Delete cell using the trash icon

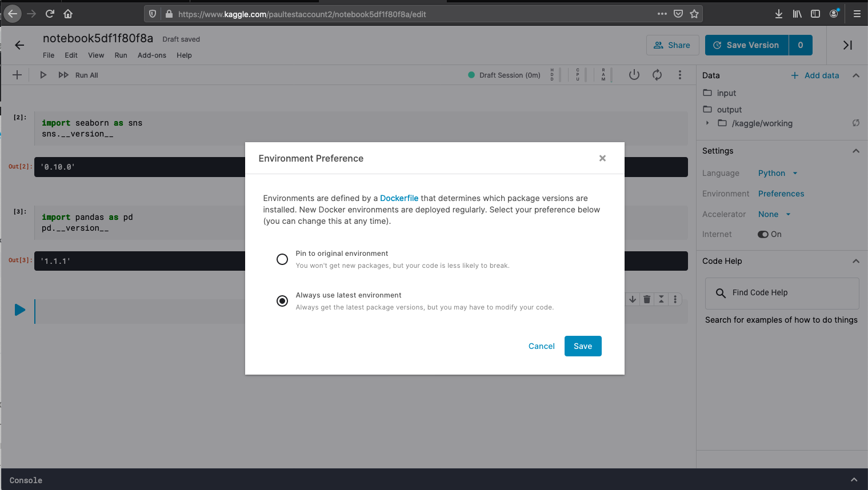click(647, 299)
